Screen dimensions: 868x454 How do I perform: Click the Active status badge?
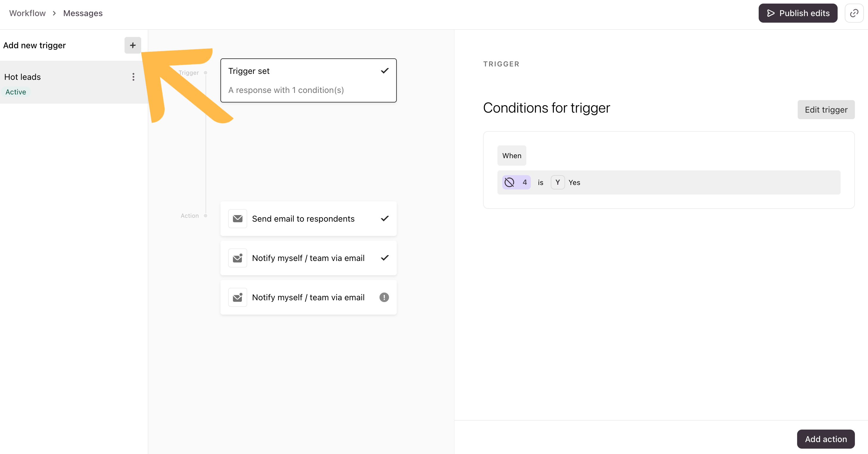pos(16,92)
